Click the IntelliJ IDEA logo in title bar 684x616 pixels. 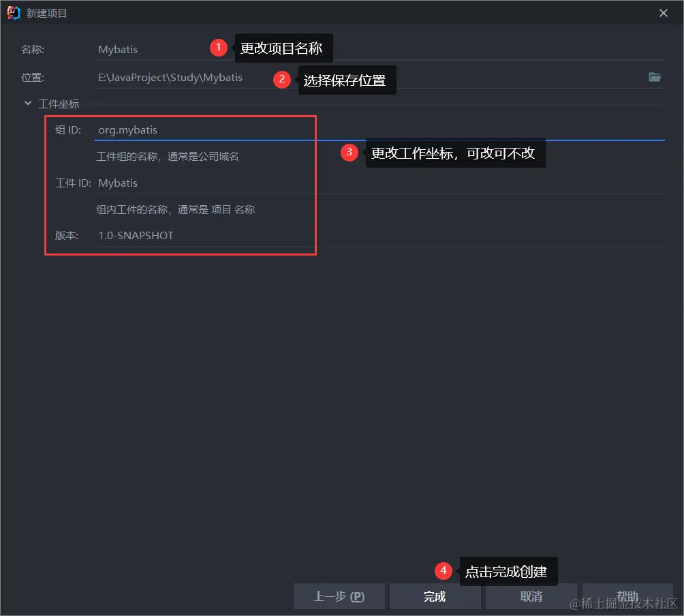tap(14, 13)
